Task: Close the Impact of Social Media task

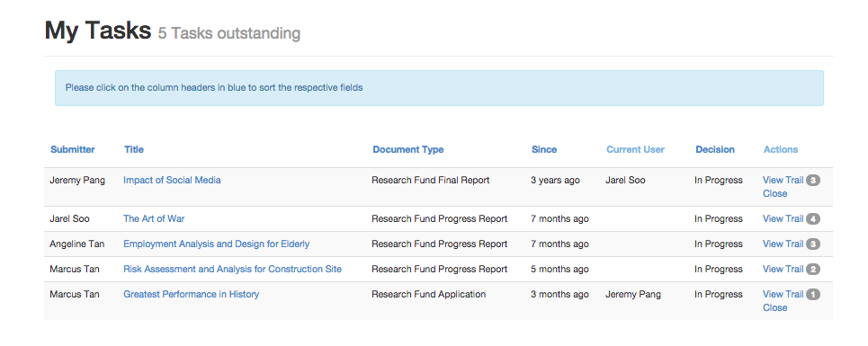Action: point(775,193)
